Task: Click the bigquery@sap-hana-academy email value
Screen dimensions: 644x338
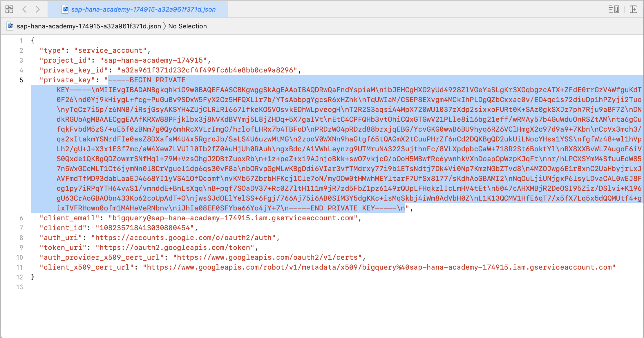Action: [x=233, y=218]
